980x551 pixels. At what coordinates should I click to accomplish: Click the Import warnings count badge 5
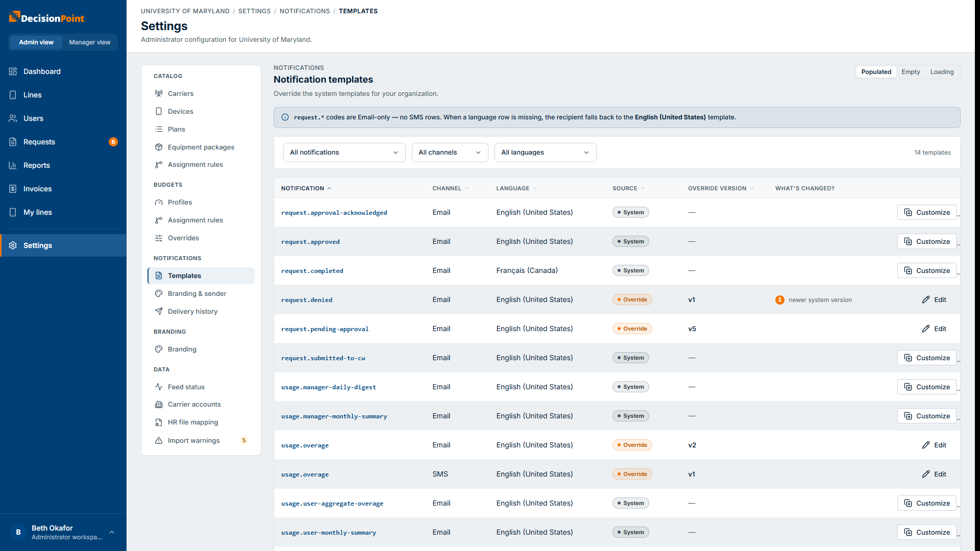click(244, 440)
